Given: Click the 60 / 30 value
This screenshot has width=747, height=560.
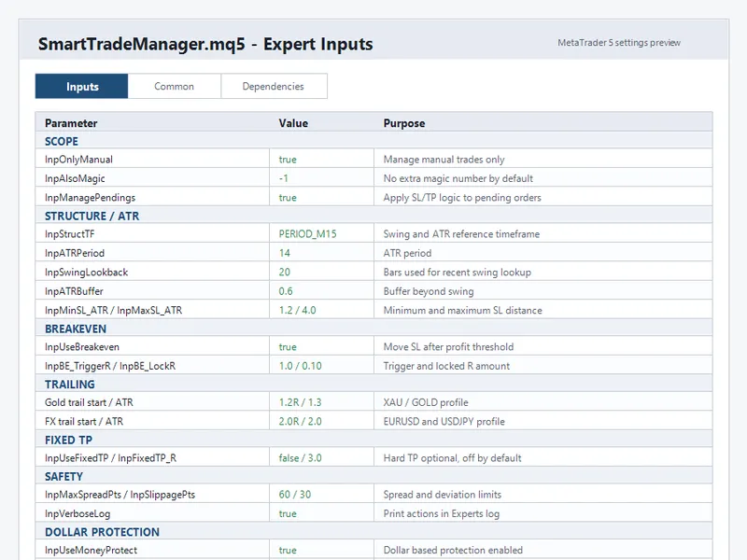Looking at the screenshot, I should [x=295, y=496].
